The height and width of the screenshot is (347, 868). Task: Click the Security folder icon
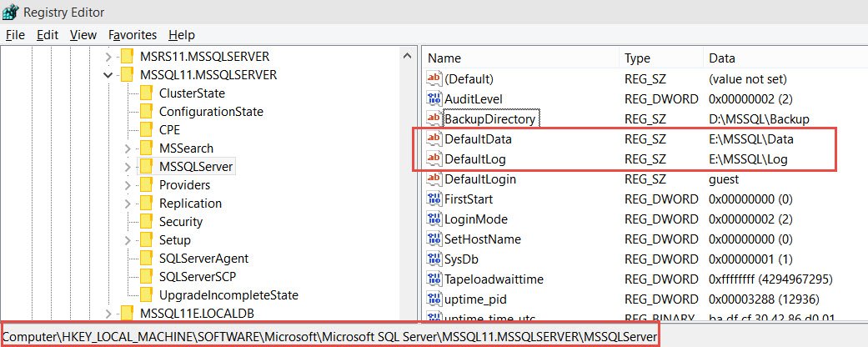point(146,222)
